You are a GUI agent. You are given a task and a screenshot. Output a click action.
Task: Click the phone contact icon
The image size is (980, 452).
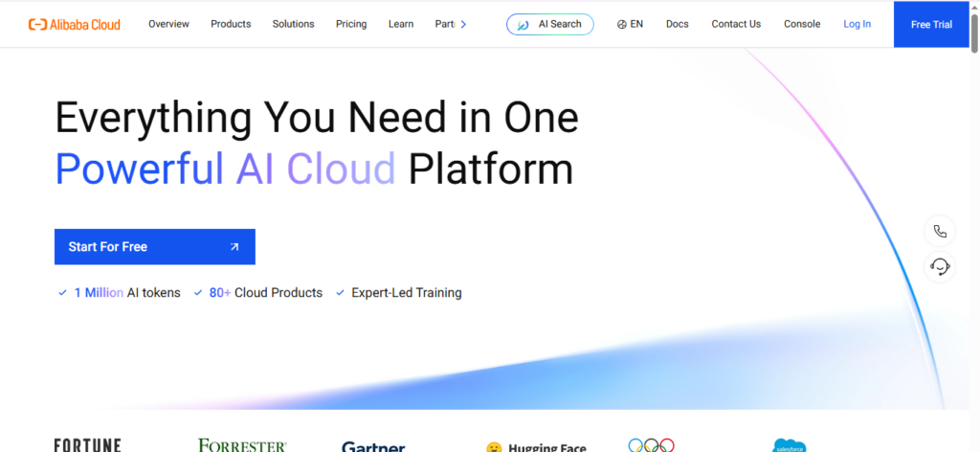pos(940,232)
